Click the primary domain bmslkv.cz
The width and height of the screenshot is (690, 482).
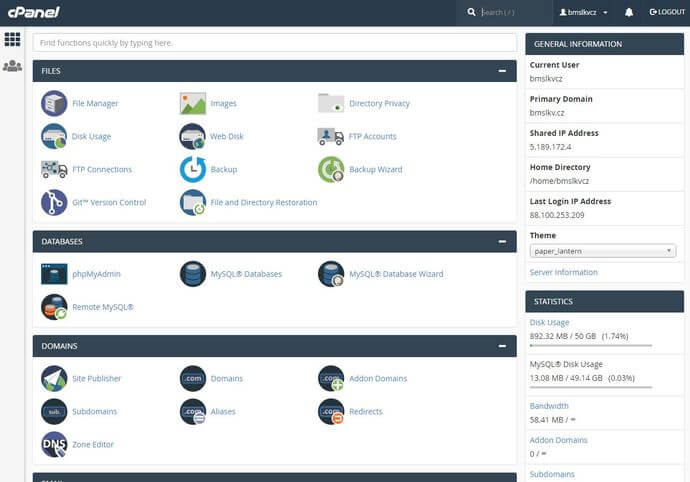(547, 113)
